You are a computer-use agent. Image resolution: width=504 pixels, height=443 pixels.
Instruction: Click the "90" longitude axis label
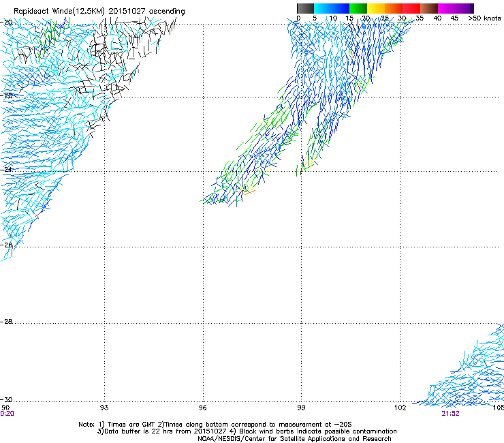click(x=5, y=408)
